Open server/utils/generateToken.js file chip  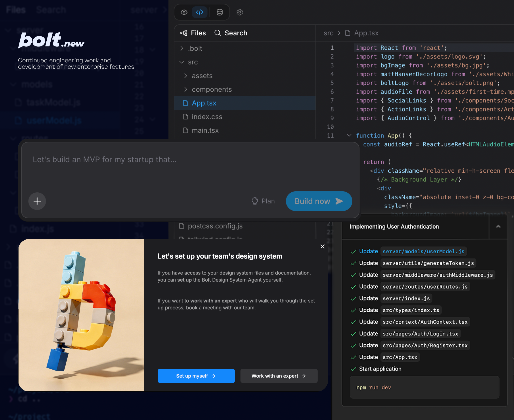(428, 263)
